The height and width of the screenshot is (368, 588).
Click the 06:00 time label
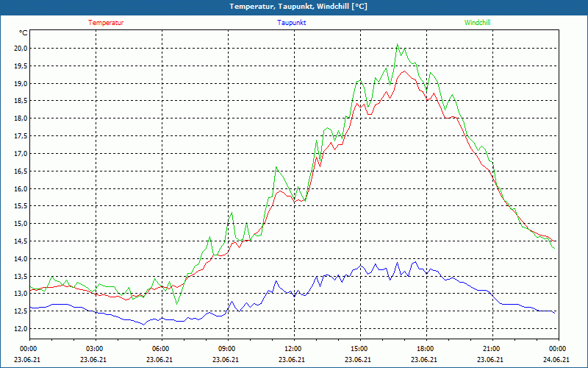point(162,349)
